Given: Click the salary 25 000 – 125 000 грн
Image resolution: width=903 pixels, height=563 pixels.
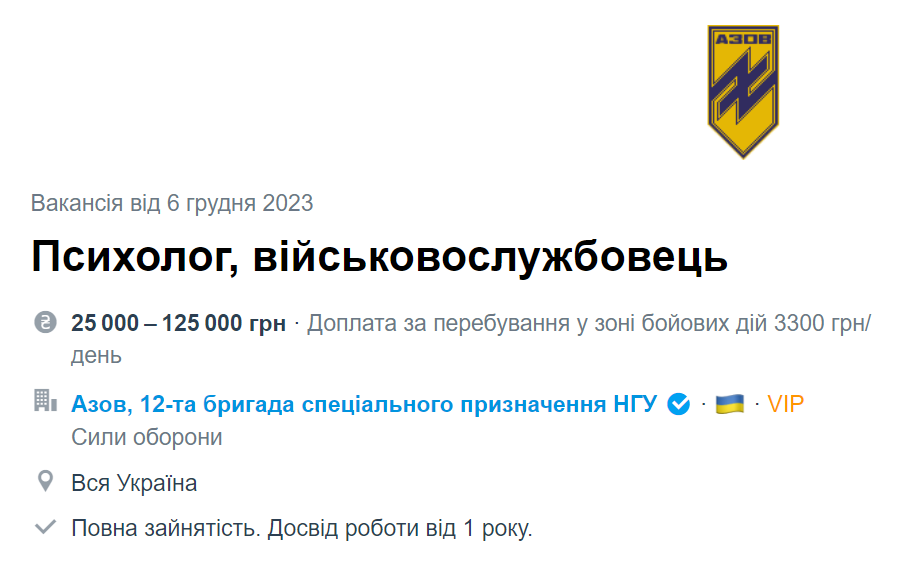Looking at the screenshot, I should (178, 323).
